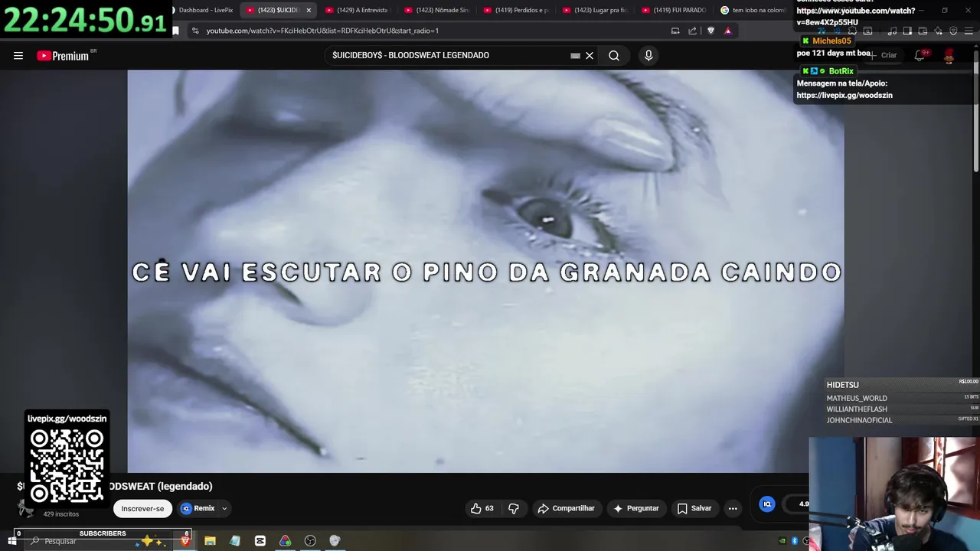Open the Brave Shields lion icon
Screen dimensions: 980x551
(x=710, y=31)
